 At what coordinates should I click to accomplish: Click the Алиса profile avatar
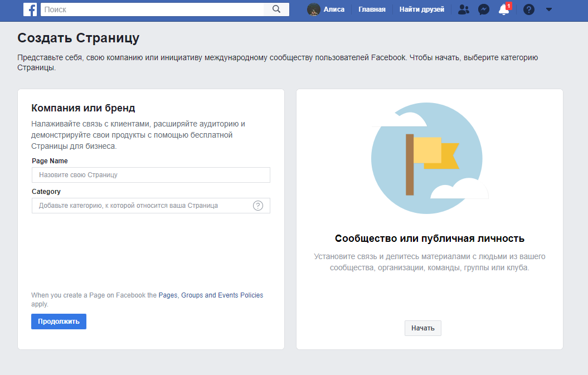(x=313, y=9)
